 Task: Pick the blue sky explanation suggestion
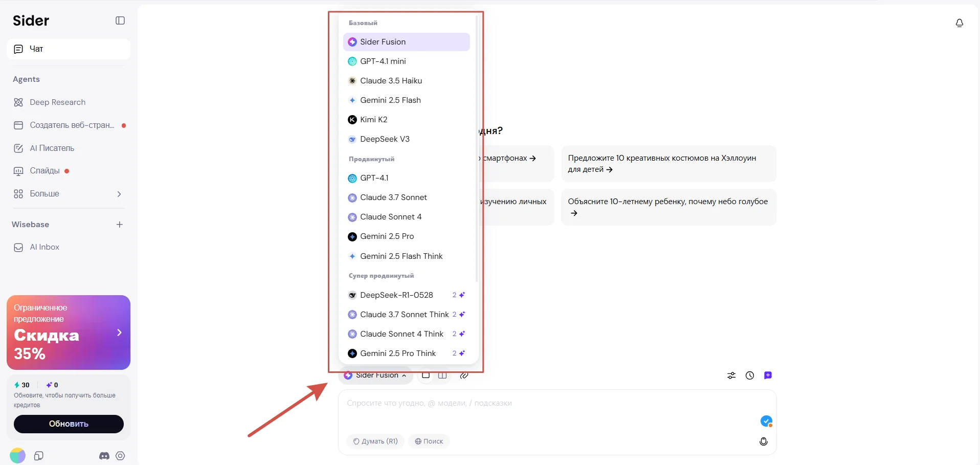click(x=669, y=207)
